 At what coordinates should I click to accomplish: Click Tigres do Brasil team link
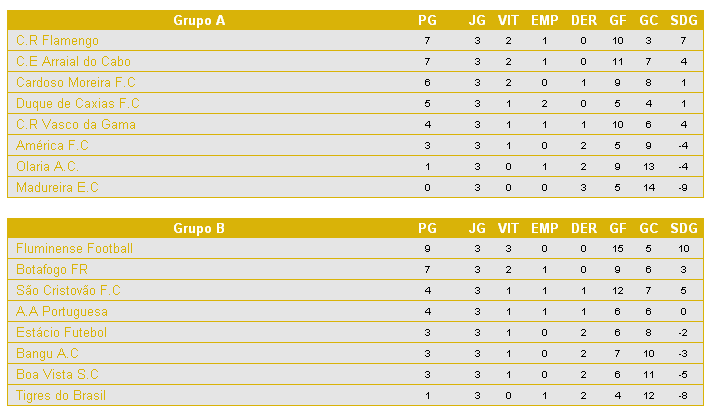click(x=61, y=395)
